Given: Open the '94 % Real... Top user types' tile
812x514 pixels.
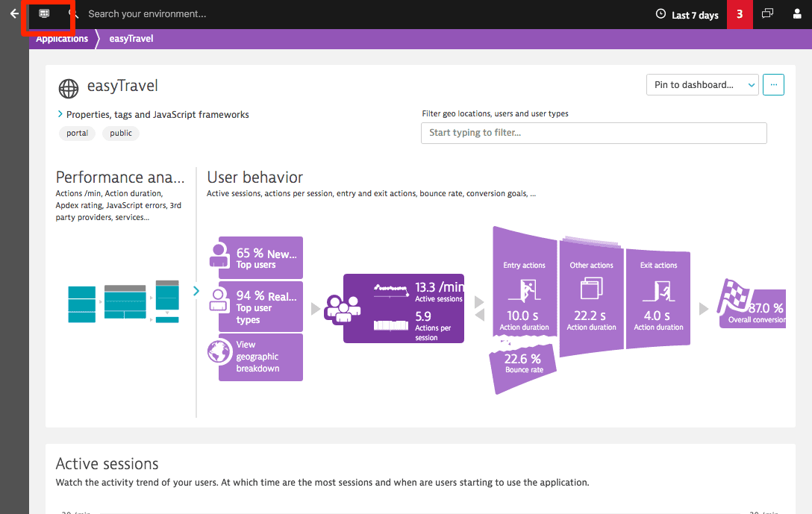Looking at the screenshot, I should tap(260, 307).
